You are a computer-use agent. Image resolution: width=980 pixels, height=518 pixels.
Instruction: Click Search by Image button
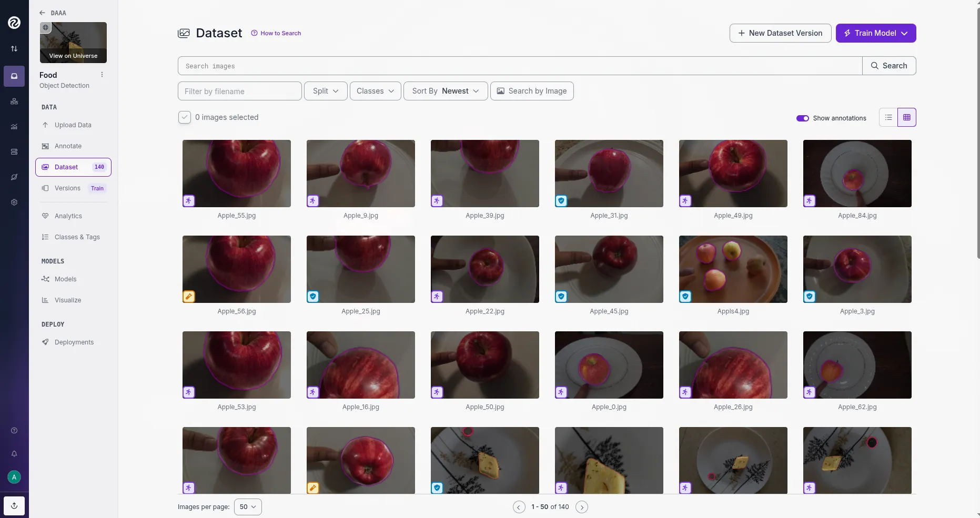pyautogui.click(x=532, y=91)
